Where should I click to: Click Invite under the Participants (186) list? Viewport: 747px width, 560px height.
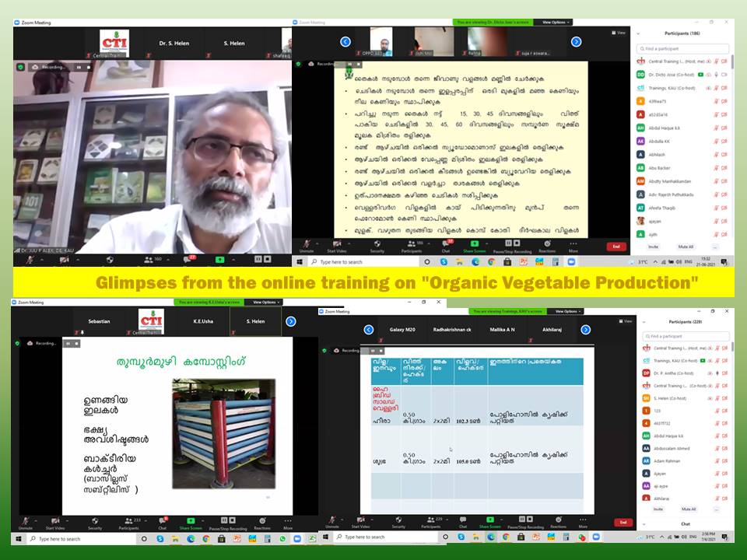[x=653, y=247]
